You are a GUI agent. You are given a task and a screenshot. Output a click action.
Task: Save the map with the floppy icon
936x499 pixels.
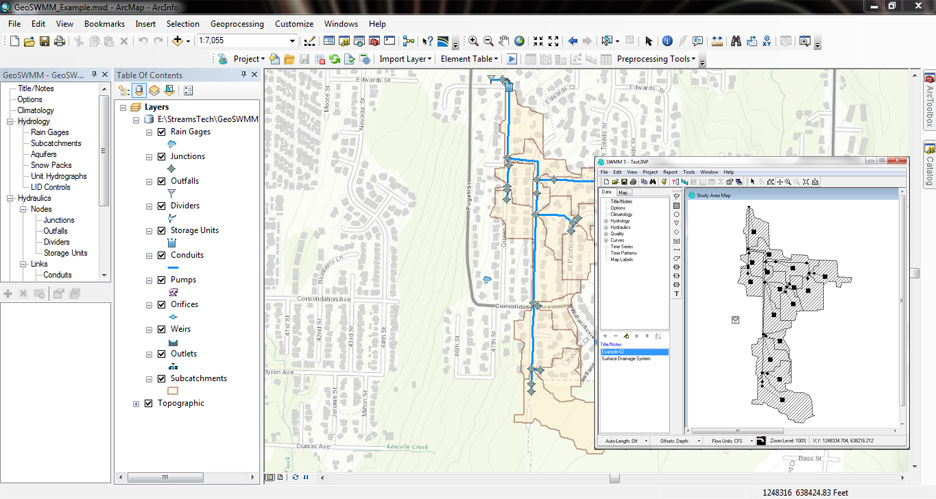click(44, 41)
